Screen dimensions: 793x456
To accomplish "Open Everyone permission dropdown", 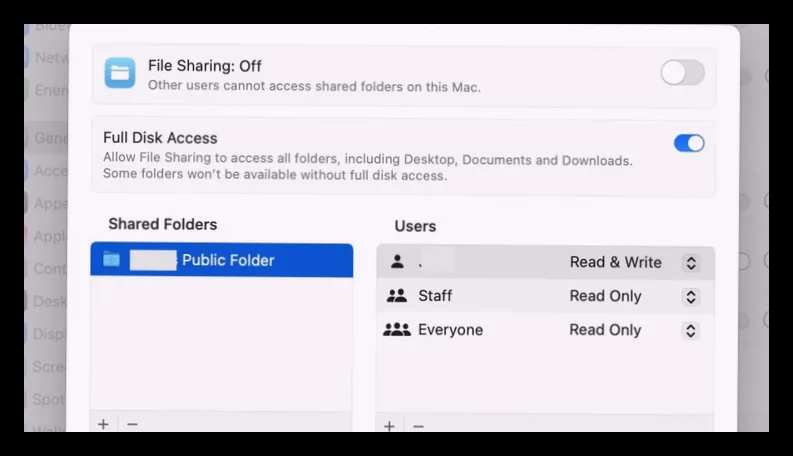I will (x=691, y=331).
